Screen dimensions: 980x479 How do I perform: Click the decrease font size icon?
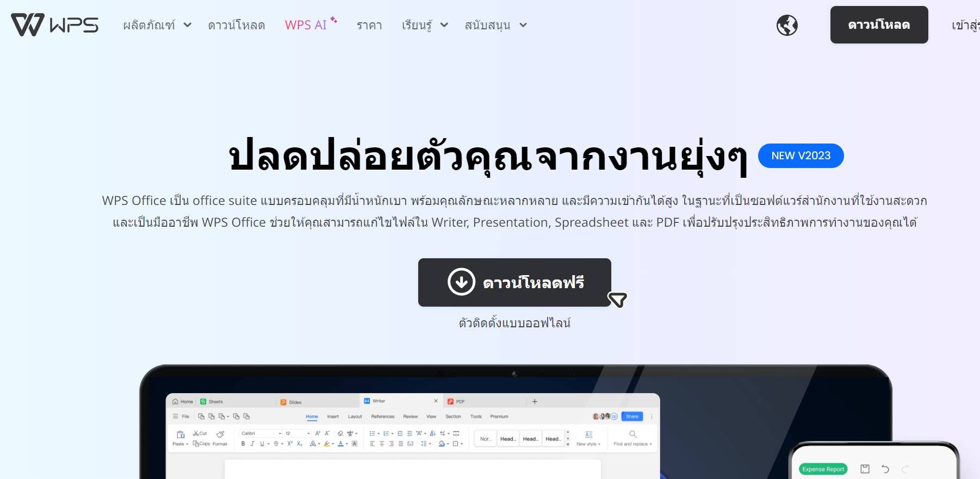[x=327, y=433]
